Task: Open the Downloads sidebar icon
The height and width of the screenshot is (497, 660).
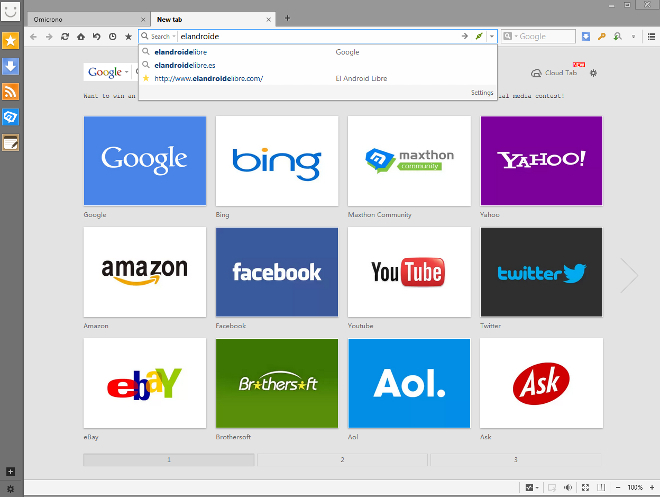Action: pyautogui.click(x=11, y=66)
